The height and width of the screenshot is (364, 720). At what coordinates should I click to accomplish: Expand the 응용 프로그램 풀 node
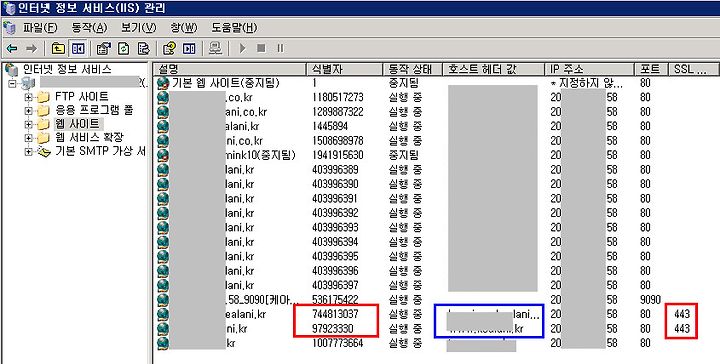(x=28, y=111)
